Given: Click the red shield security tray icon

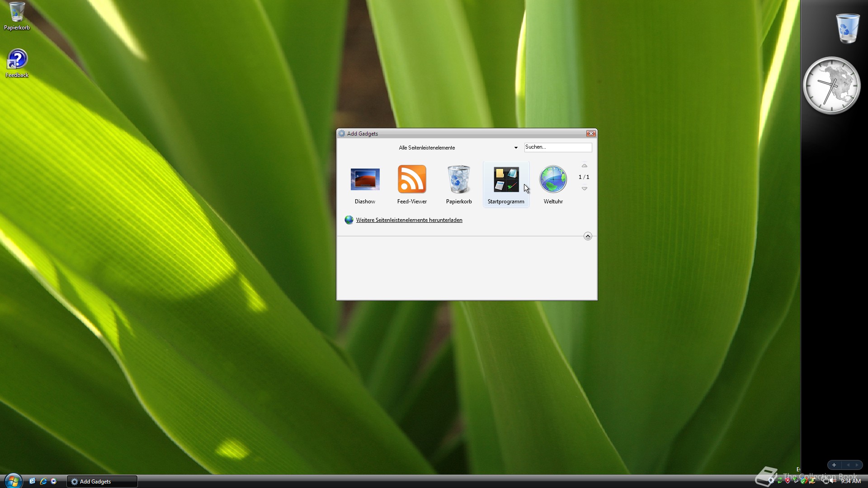Looking at the screenshot, I should (788, 481).
